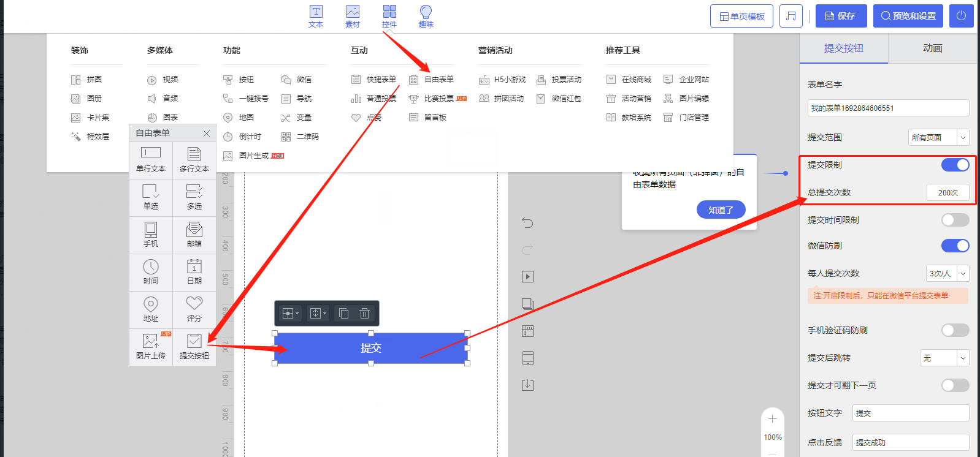Open layer order dropdown on floating toolbar
Screen dimensions: 980x457
pos(318,313)
